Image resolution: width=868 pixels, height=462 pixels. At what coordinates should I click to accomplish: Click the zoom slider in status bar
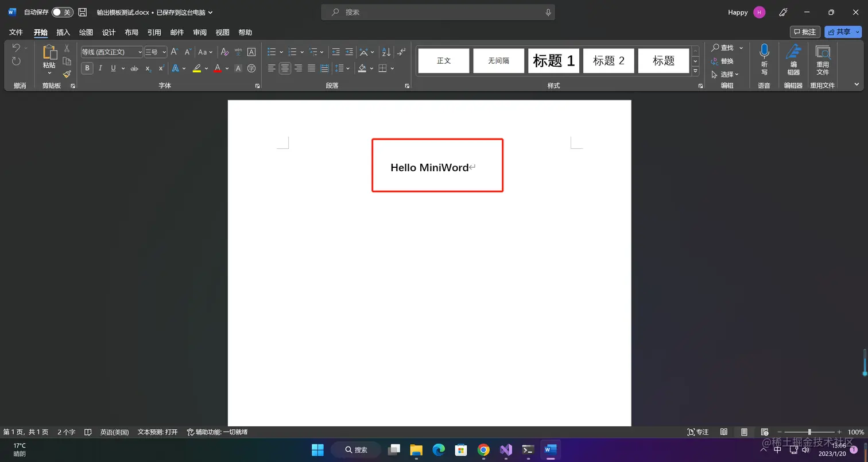809,432
